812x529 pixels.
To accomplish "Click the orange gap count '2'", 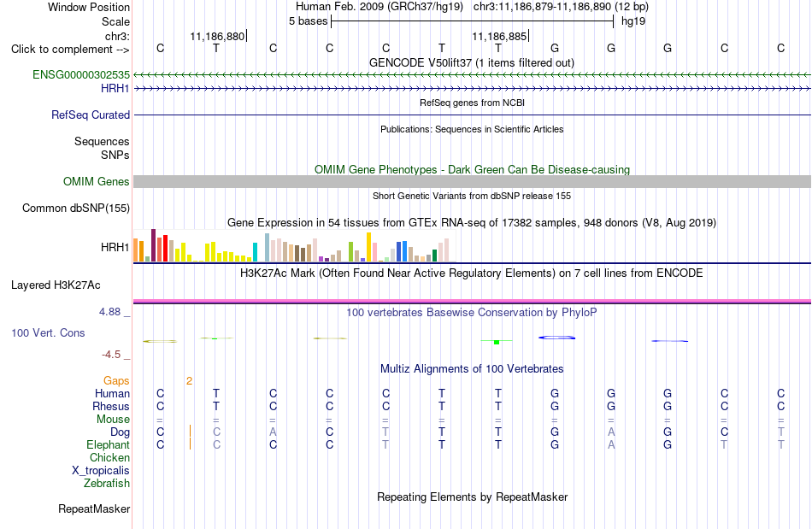I will pos(190,381).
